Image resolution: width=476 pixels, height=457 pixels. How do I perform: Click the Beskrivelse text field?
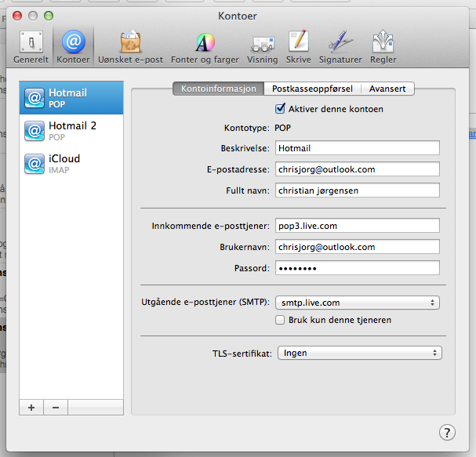[358, 148]
